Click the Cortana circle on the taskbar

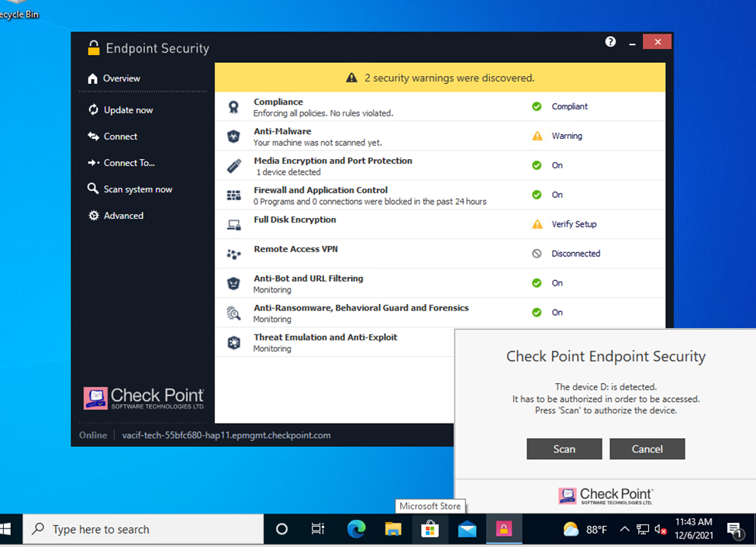point(281,529)
